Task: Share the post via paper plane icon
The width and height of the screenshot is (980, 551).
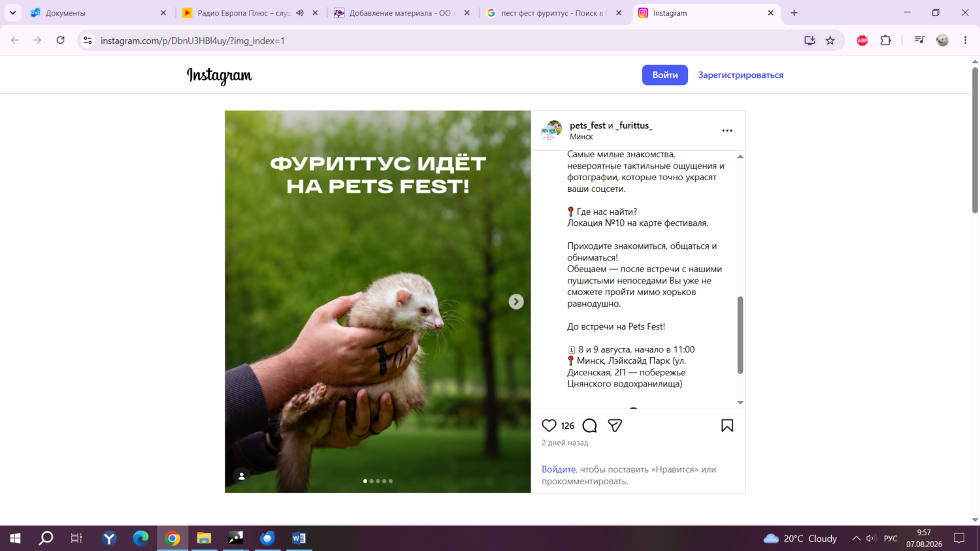Action: point(615,426)
